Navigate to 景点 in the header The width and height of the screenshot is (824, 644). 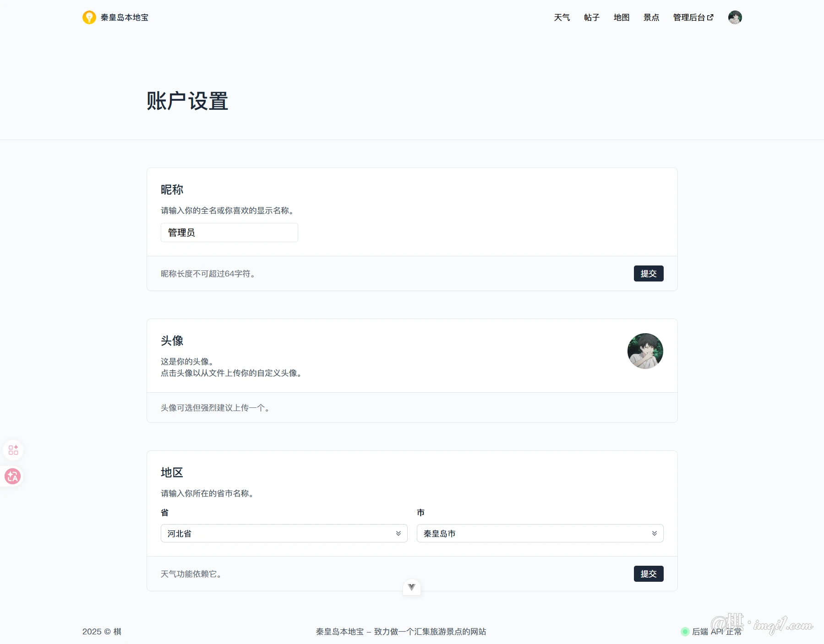(651, 17)
